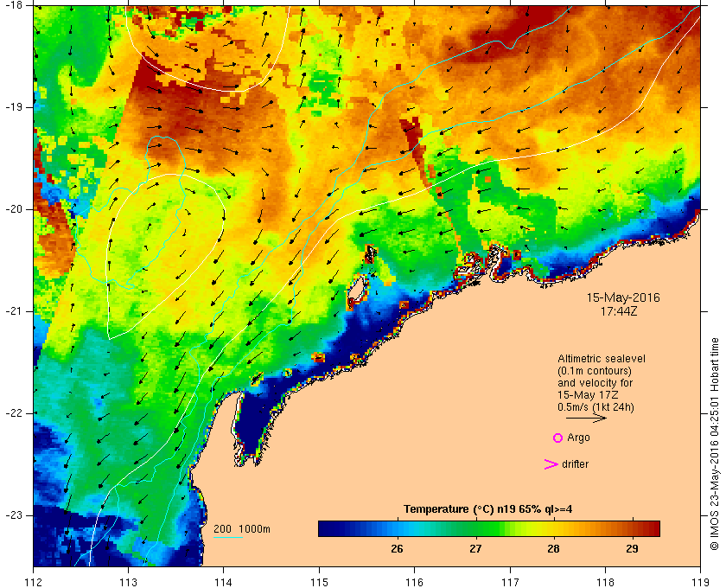Select the '15-May-2016' date text
Screen dimensions: 726x588
623,297
